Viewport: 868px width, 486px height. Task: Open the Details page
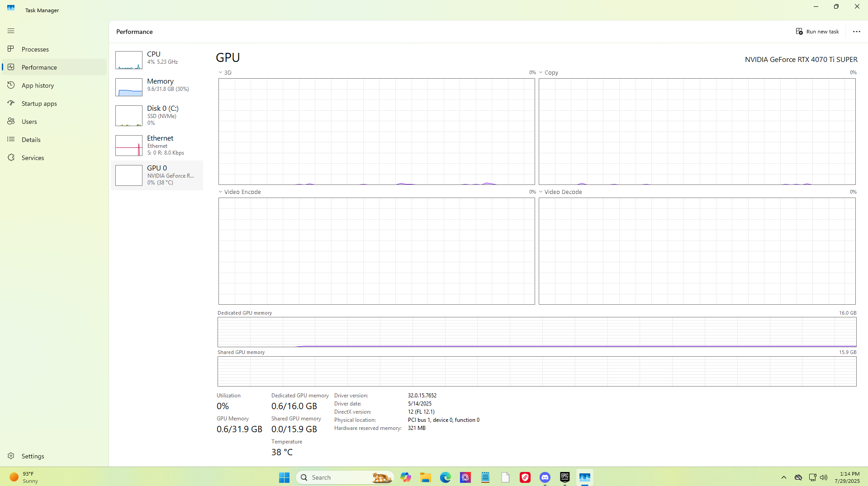point(54,139)
